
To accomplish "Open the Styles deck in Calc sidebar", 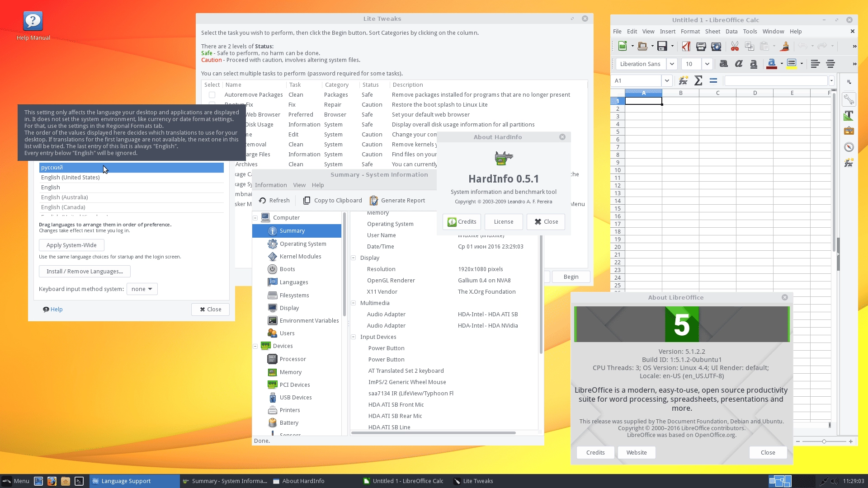I will [849, 116].
